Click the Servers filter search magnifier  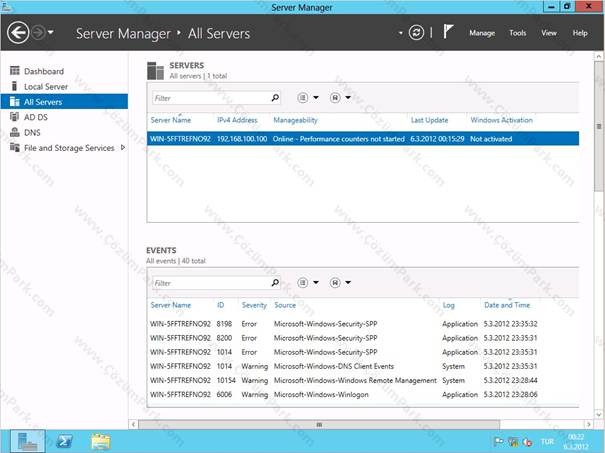(275, 98)
